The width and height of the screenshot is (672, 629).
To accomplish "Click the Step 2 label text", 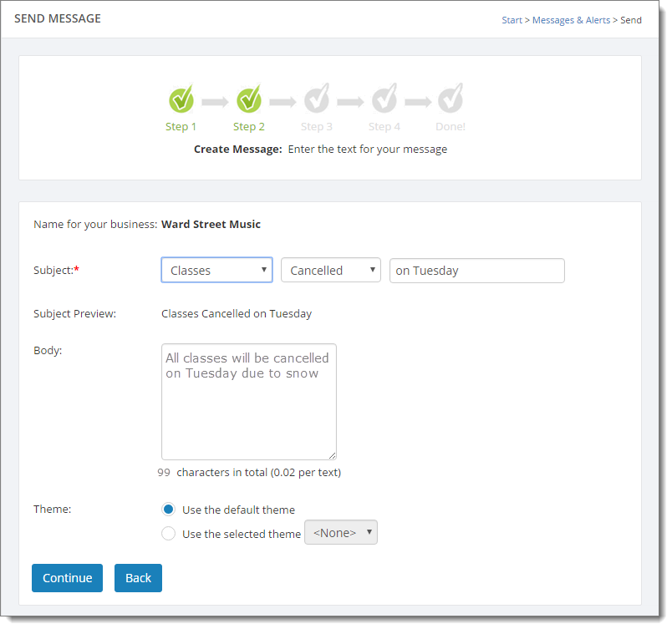I will click(248, 127).
